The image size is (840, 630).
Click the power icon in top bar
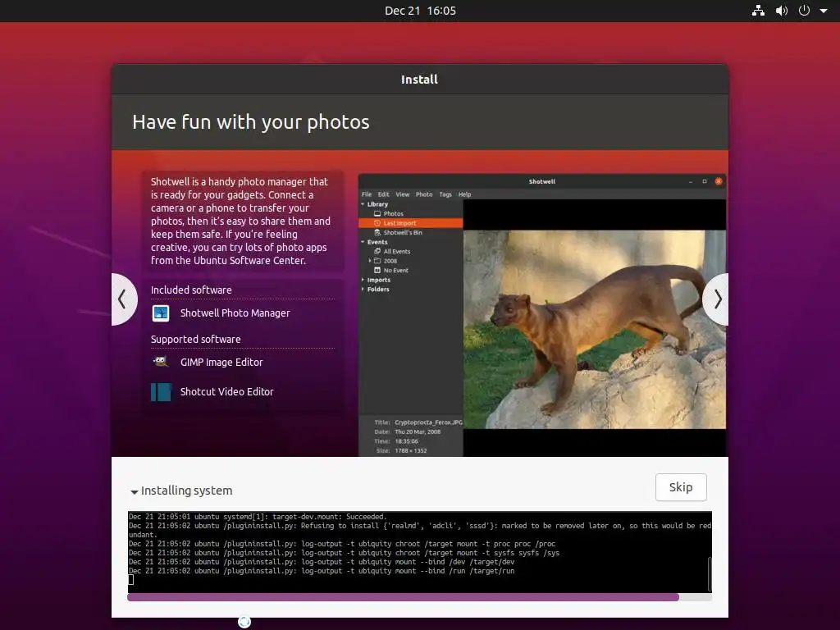tap(804, 11)
